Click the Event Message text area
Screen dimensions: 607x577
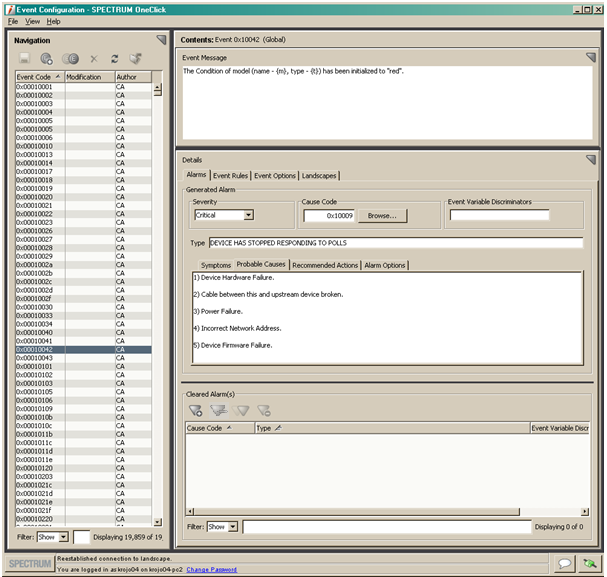[x=387, y=103]
